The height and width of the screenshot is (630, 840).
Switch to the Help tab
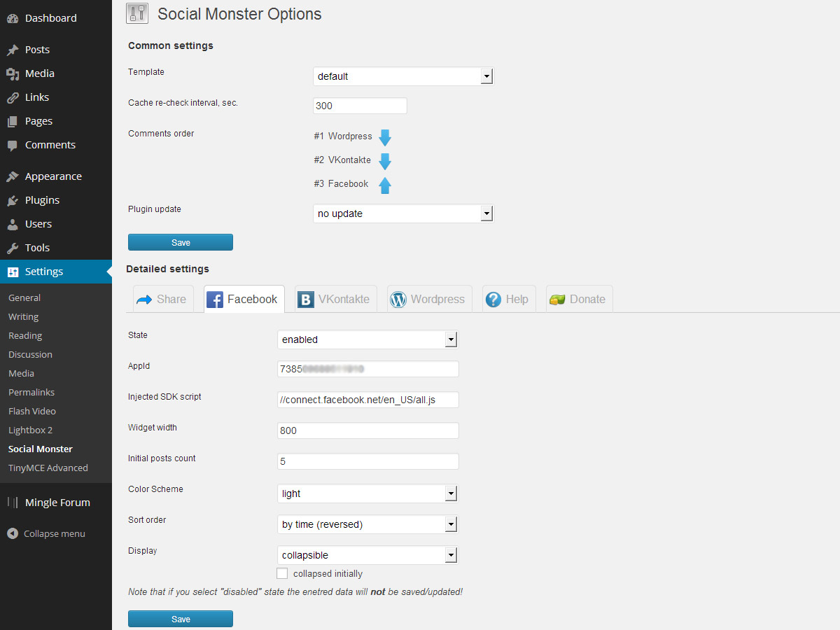click(509, 299)
